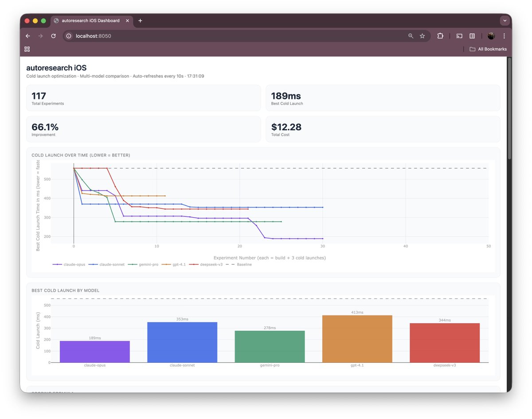Select the autoresearch iOS Dashboard tab
The height and width of the screenshot is (419, 532).
pyautogui.click(x=91, y=21)
